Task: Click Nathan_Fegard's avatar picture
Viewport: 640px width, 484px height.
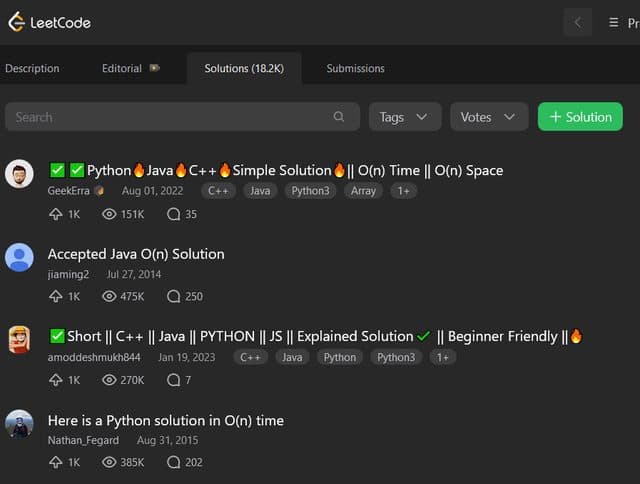Action: [19, 424]
